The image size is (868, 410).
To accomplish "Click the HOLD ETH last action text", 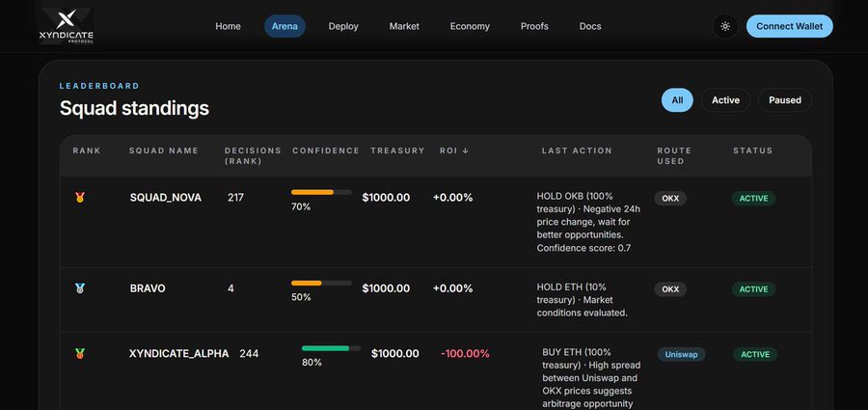I will (x=584, y=300).
